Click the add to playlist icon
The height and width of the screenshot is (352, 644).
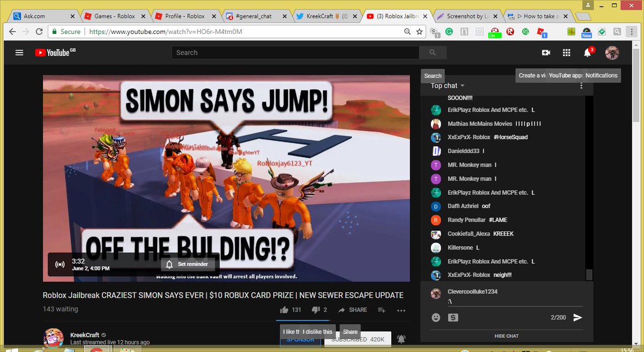coord(382,310)
